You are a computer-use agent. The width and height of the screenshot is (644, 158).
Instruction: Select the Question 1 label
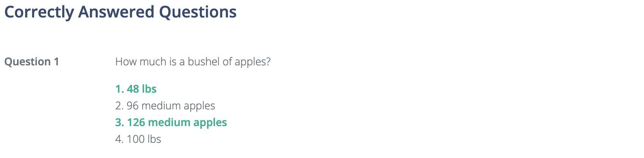[31, 62]
